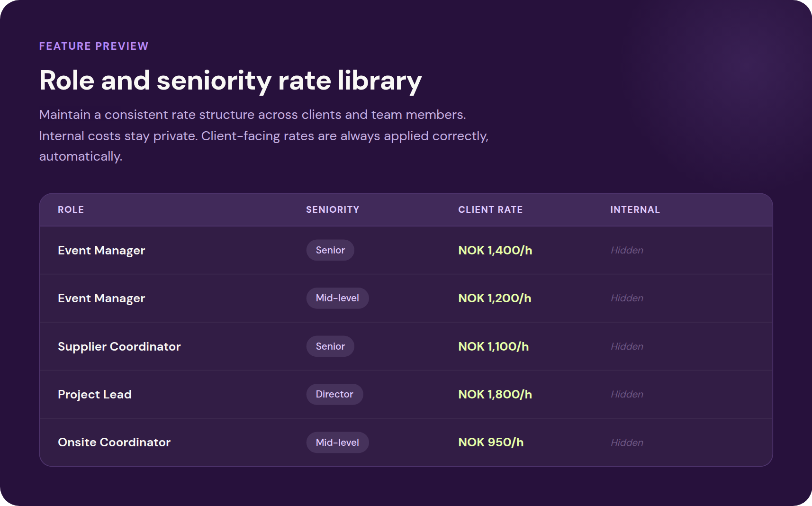
Task: Click the NOK 950/h rate value
Action: [x=491, y=442]
